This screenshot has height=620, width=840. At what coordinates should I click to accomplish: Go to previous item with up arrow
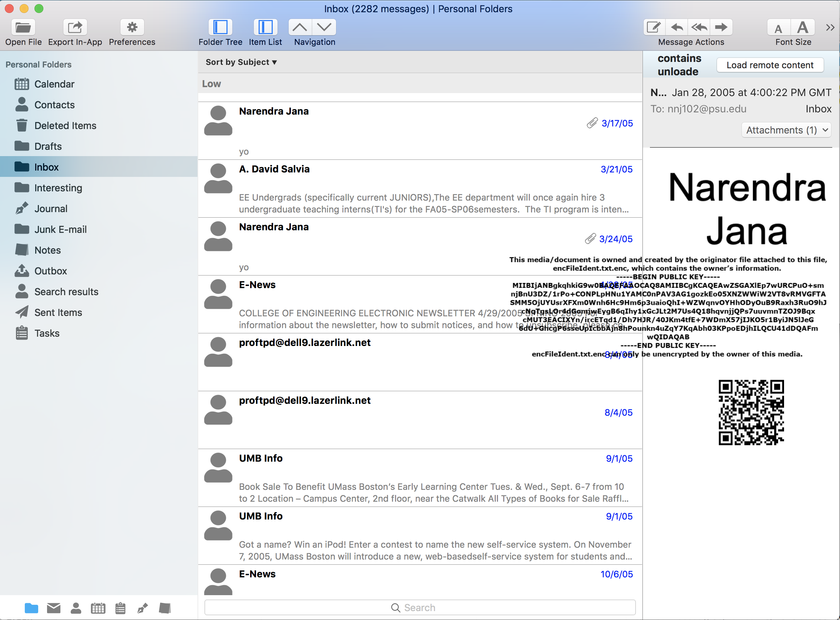[300, 27]
